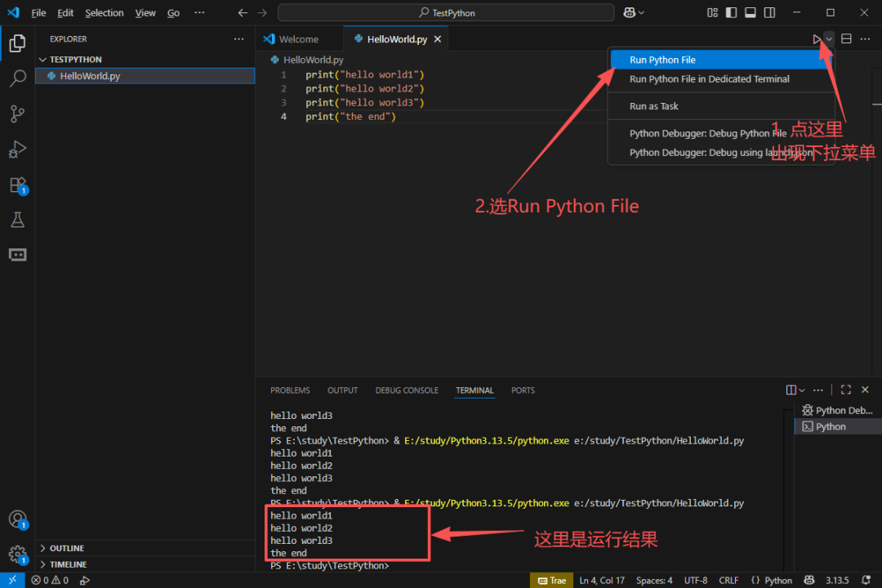
Task: Click Spaces: 4 indentation setting
Action: (x=654, y=580)
